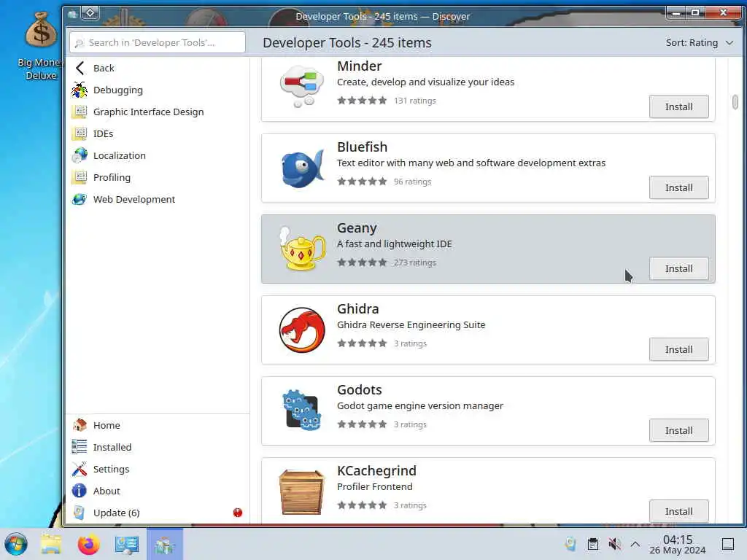Click the KCachegrind wooden crate icon
This screenshot has width=747, height=560.
click(301, 492)
